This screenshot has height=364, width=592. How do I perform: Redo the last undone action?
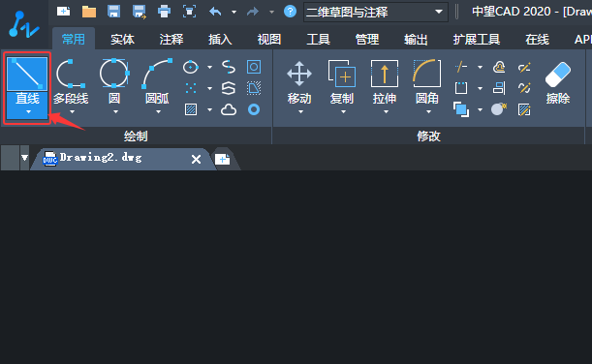253,12
